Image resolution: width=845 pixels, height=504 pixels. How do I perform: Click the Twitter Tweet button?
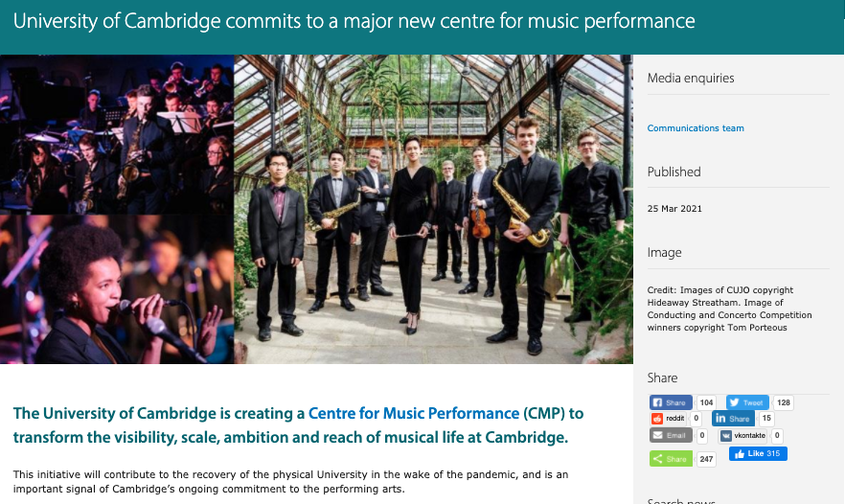point(747,402)
